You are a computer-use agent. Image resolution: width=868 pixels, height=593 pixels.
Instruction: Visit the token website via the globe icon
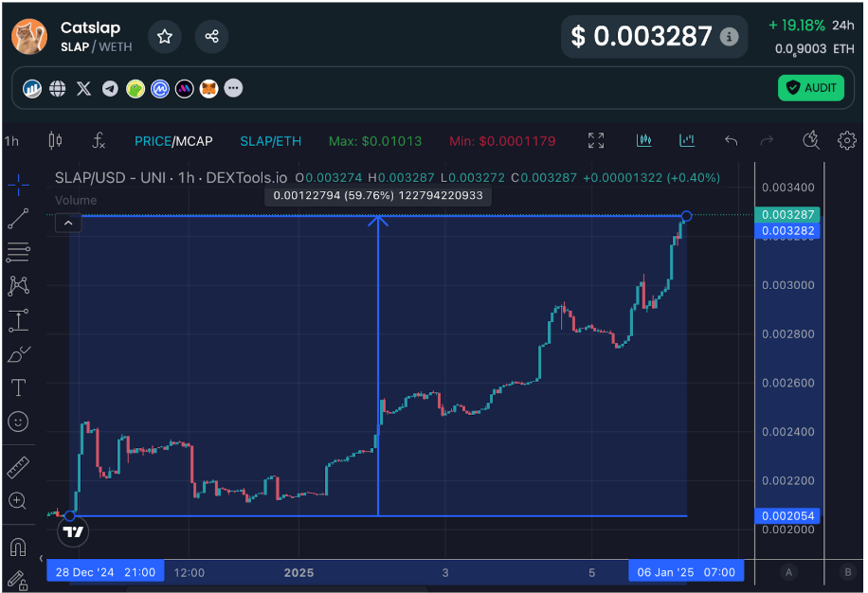coord(58,88)
